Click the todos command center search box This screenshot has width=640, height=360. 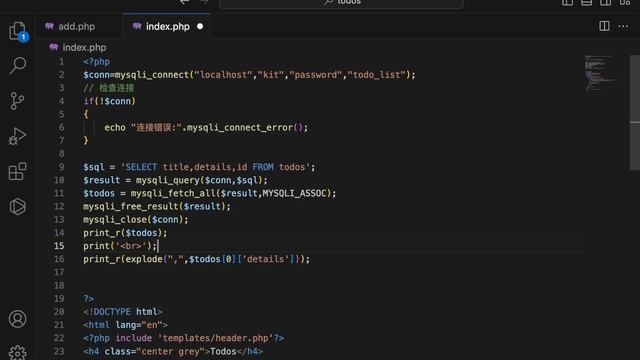coord(341,3)
